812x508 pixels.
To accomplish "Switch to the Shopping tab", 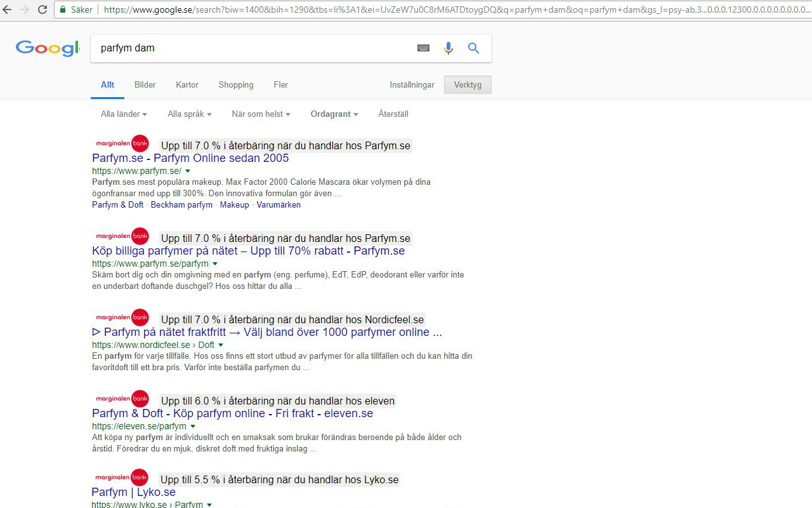I will 236,85.
